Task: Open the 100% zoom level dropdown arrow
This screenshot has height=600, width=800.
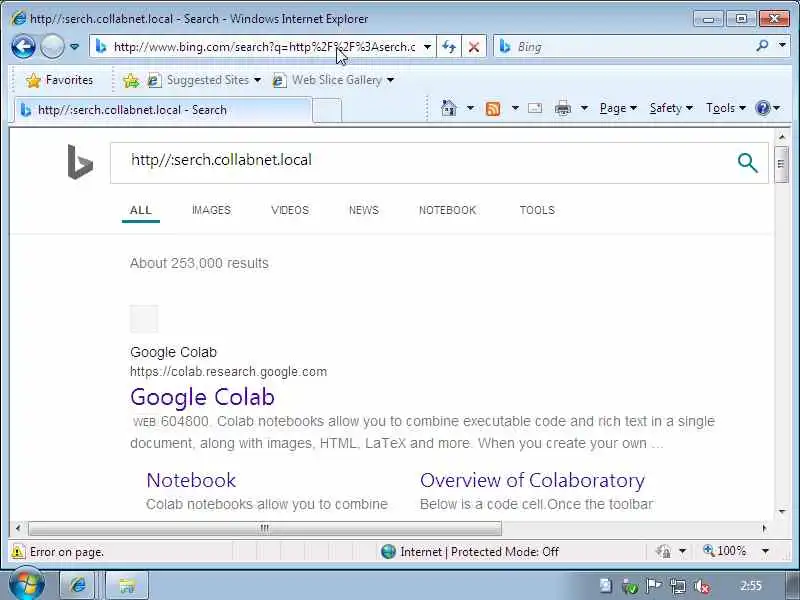Action: 765,551
